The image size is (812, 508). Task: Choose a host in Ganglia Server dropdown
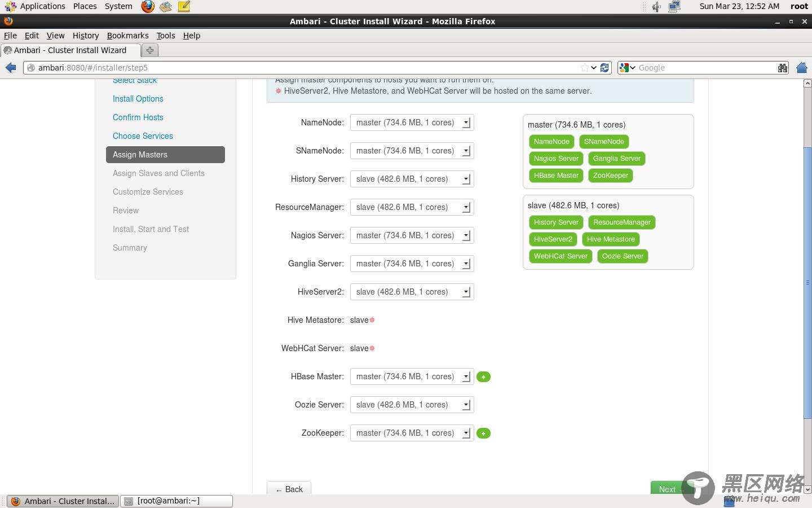[412, 264]
